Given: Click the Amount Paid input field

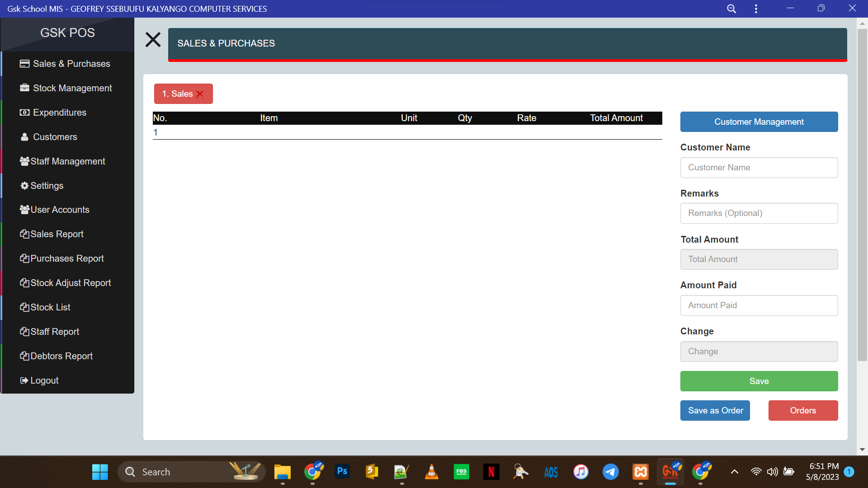Looking at the screenshot, I should (759, 305).
